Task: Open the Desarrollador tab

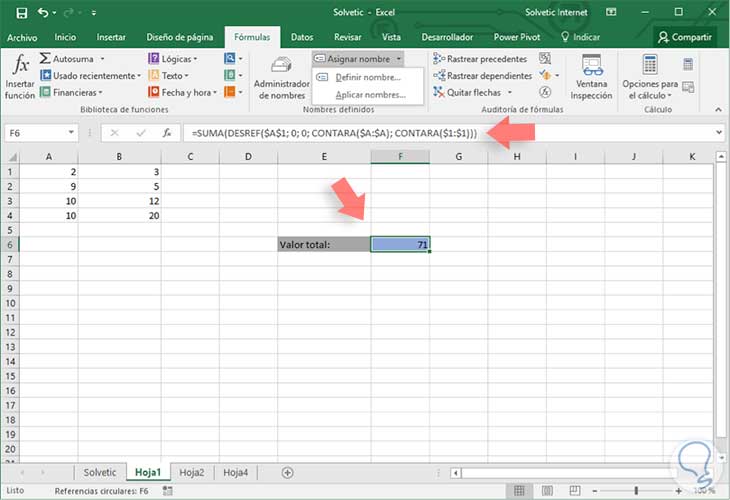Action: tap(447, 37)
